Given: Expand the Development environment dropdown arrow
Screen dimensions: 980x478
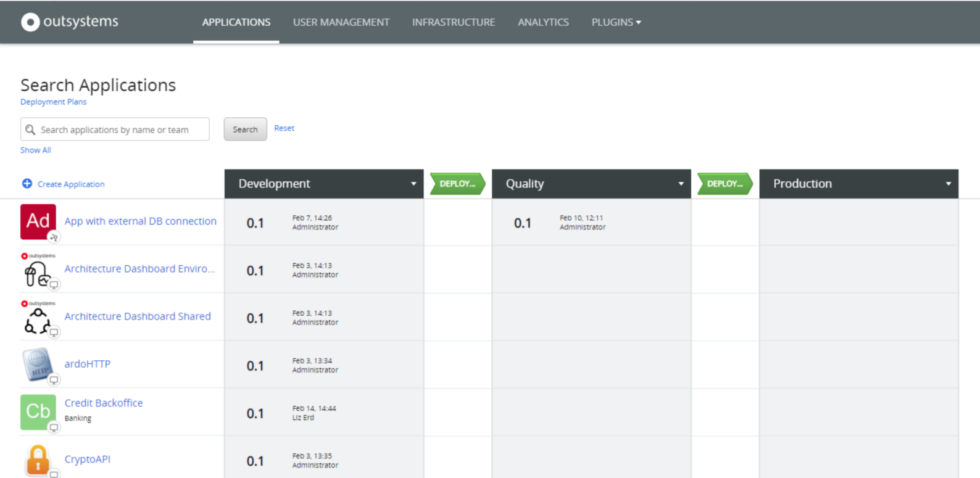Looking at the screenshot, I should click(x=413, y=184).
